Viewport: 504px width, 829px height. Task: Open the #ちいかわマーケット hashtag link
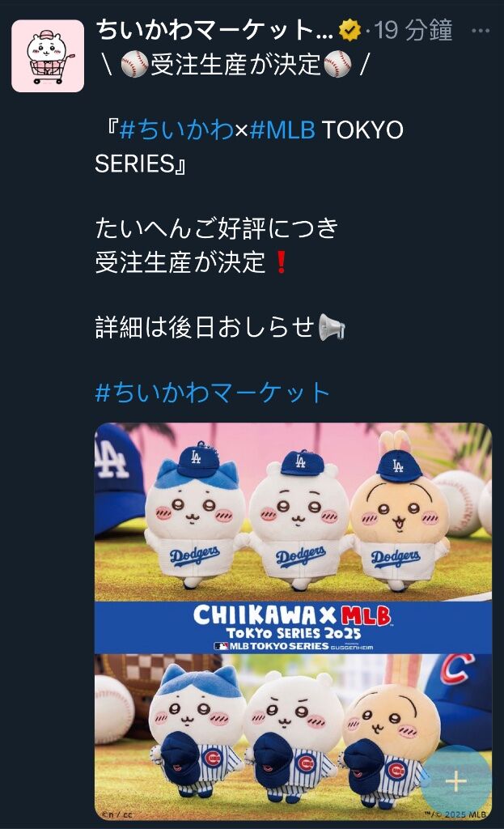(213, 393)
